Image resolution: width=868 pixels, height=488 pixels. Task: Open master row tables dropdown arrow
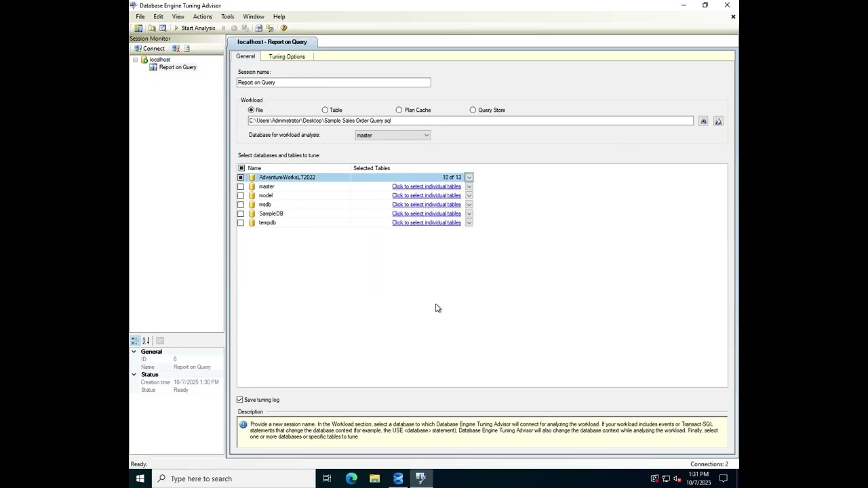pyautogui.click(x=469, y=186)
